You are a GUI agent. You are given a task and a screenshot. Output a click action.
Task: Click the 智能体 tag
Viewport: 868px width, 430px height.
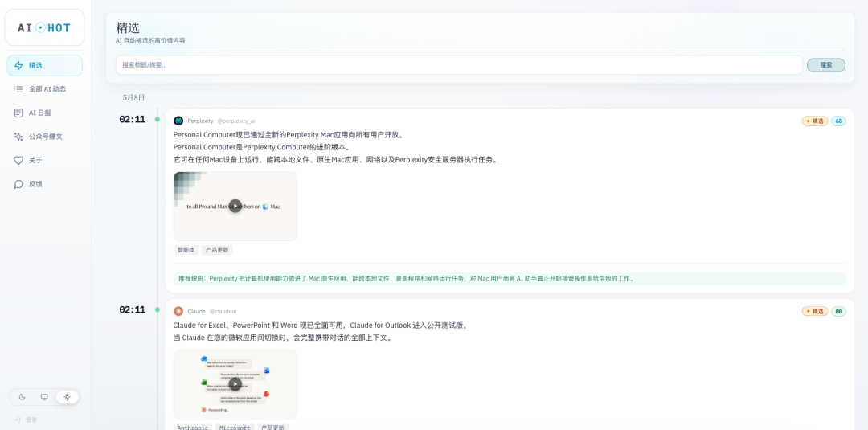pyautogui.click(x=186, y=250)
